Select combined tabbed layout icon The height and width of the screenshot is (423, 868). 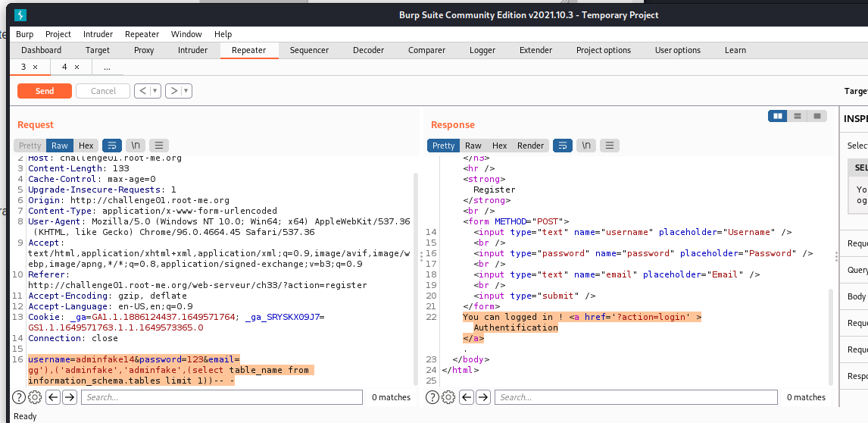click(816, 116)
